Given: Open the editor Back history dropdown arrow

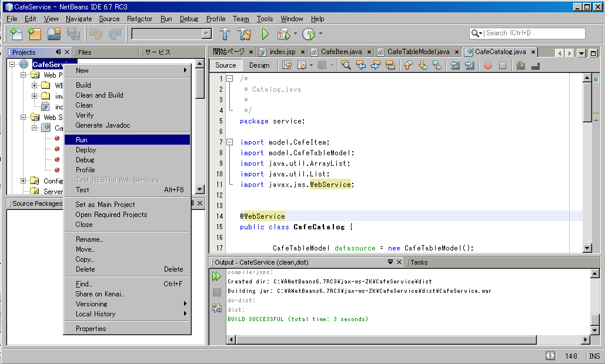Looking at the screenshot, I should tap(311, 65).
